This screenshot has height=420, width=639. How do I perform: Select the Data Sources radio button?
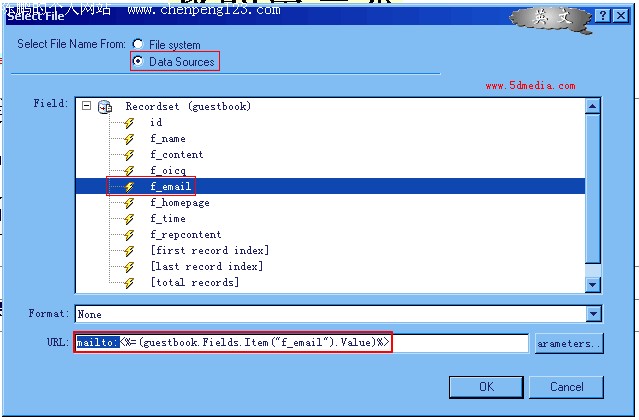[138, 62]
